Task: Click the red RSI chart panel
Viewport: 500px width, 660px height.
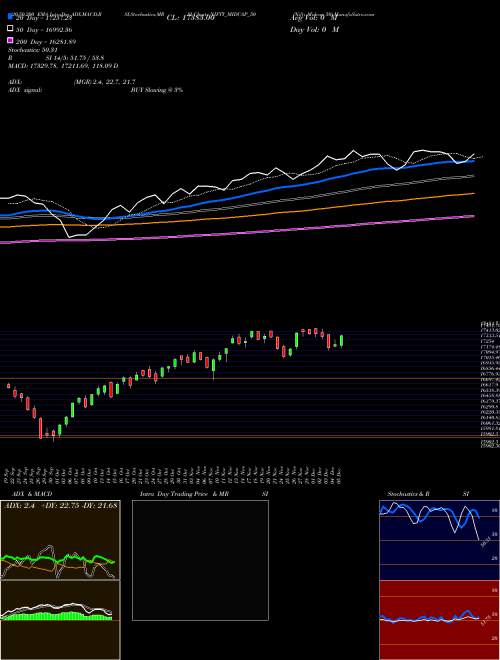Action: point(439,620)
